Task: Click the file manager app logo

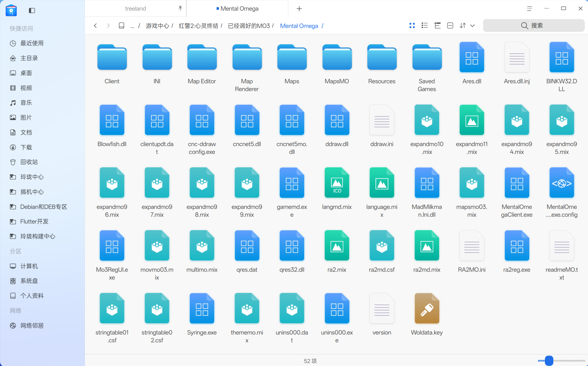Action: (11, 11)
